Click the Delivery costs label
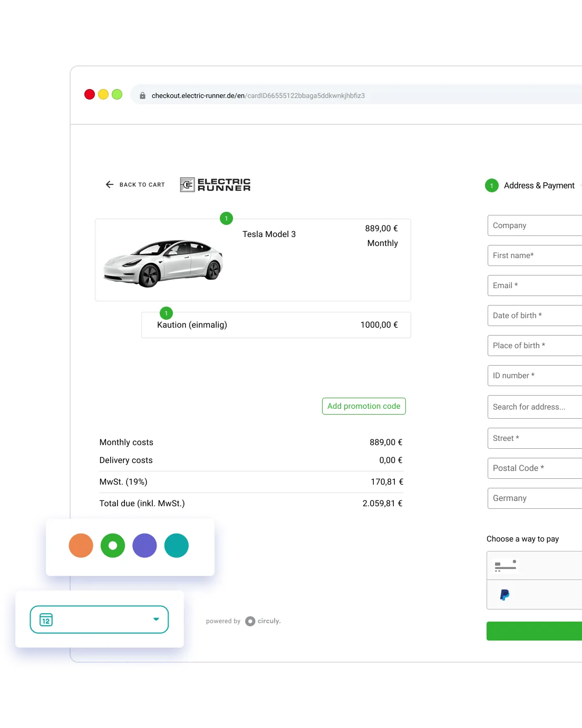The image size is (582, 728). [x=126, y=460]
